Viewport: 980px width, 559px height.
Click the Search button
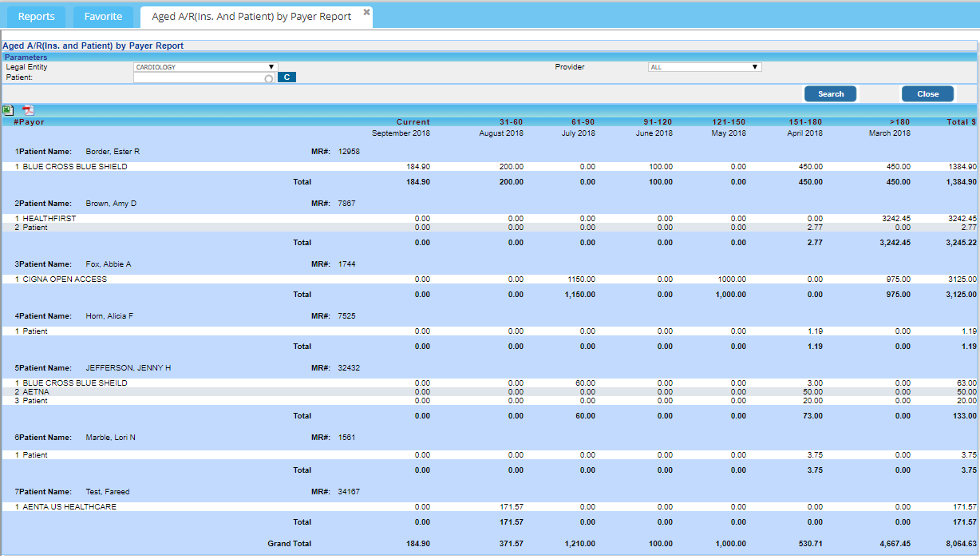[x=830, y=94]
